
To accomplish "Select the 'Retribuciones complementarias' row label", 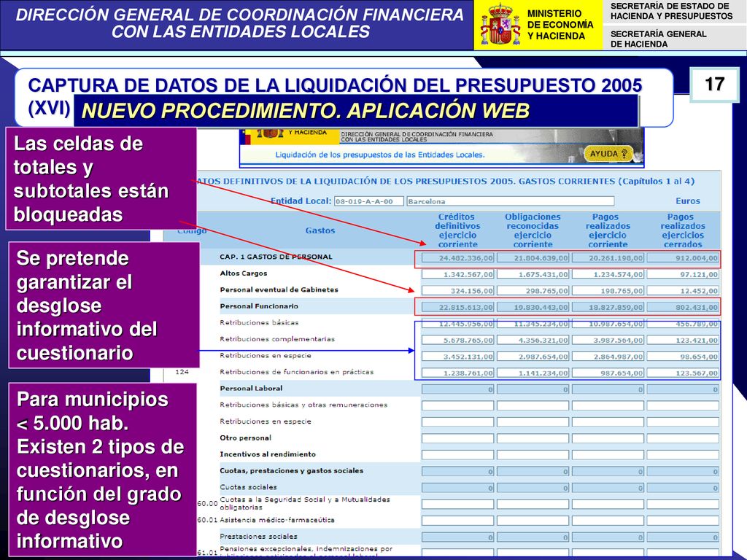I will pos(276,339).
